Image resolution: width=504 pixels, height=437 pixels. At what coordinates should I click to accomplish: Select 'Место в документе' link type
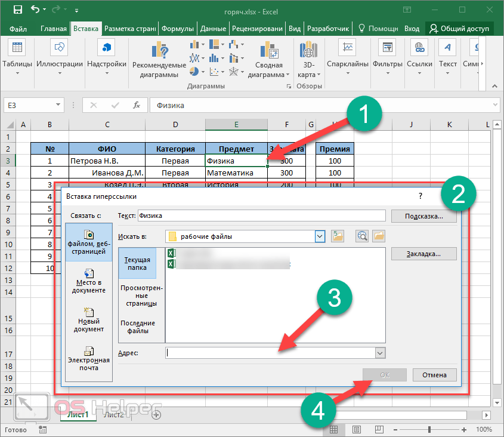[90, 281]
